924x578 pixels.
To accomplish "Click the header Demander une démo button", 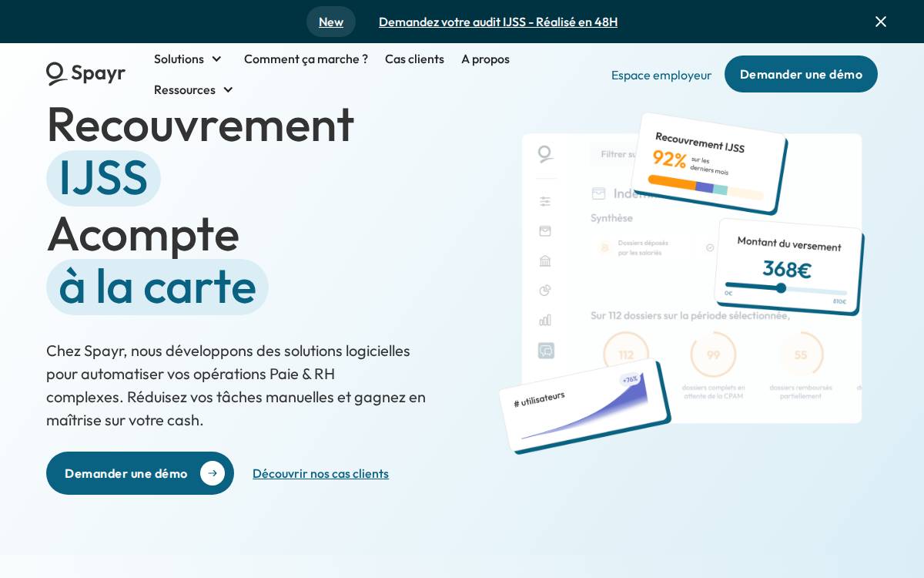I will point(801,74).
